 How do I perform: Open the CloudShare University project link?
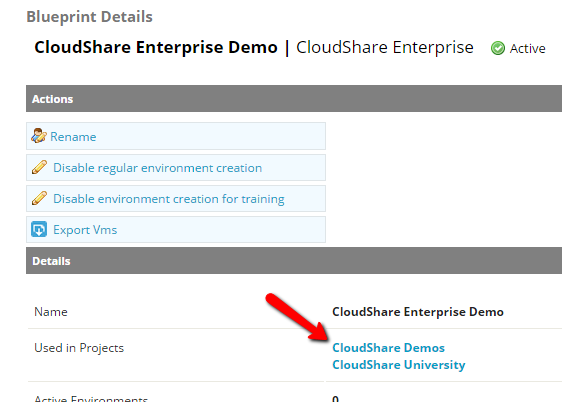tap(399, 365)
